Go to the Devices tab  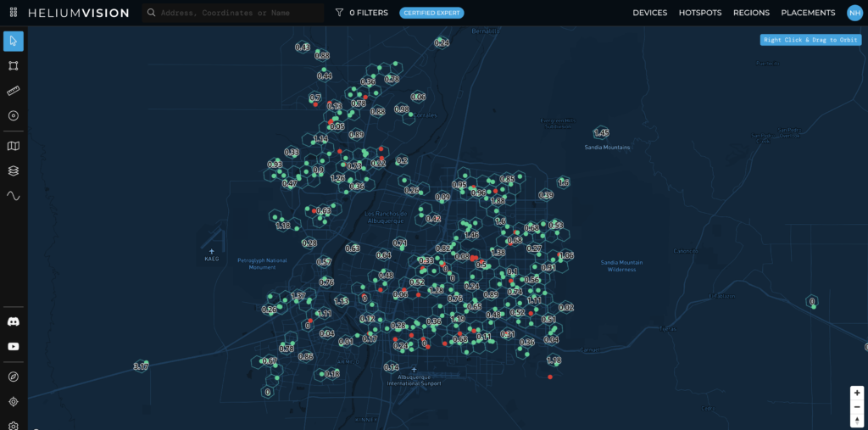click(x=649, y=13)
